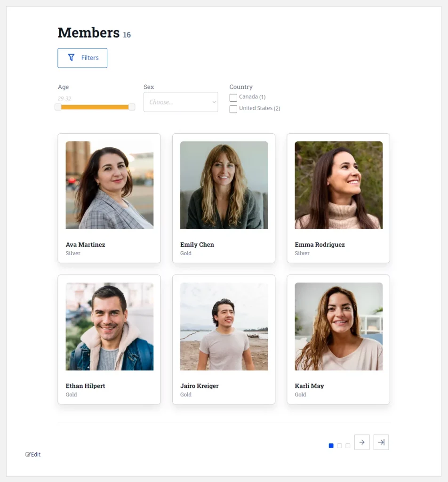Click the active first pagination dot
This screenshot has height=482, width=448.
(x=331, y=445)
